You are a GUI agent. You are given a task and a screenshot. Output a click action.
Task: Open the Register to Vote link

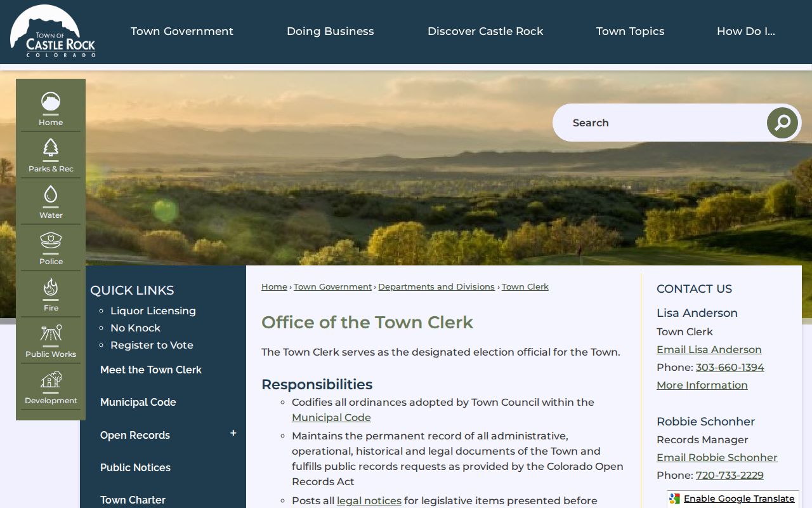click(152, 345)
